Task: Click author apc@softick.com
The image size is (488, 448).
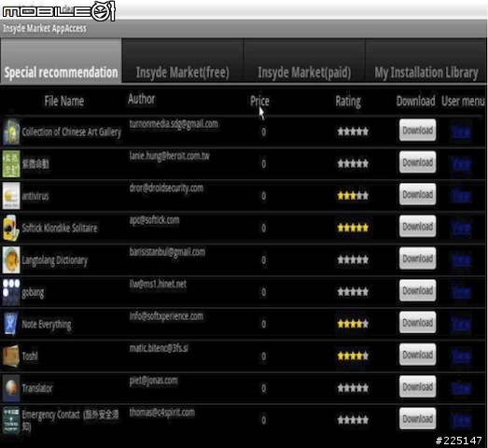Action: (154, 220)
